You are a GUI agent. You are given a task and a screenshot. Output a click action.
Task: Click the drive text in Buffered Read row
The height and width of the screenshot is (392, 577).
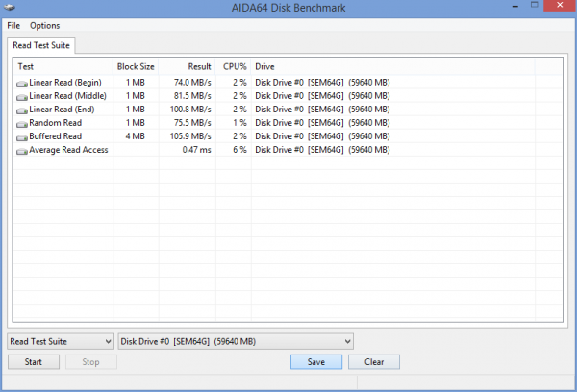pyautogui.click(x=322, y=136)
